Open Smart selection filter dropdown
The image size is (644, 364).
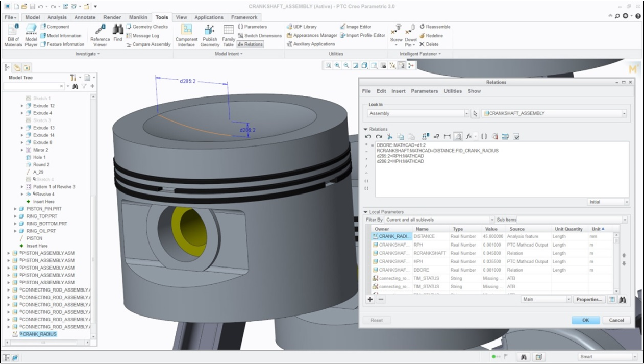tap(635, 357)
